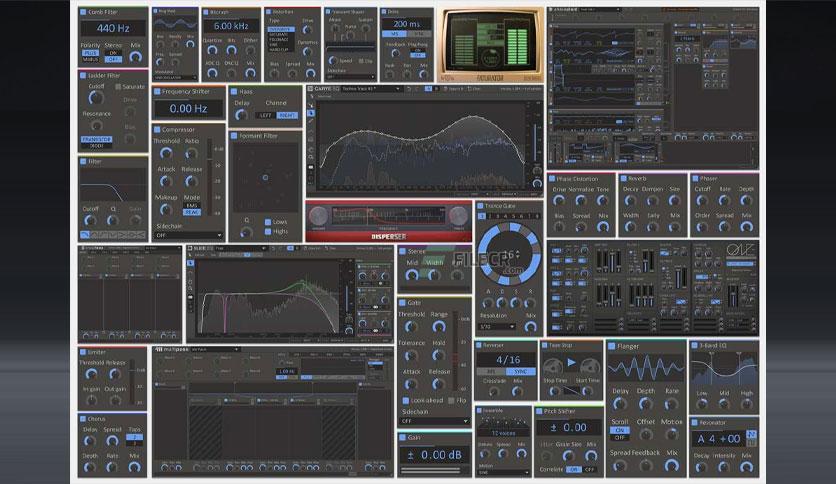Click the Stereo module enable icon
This screenshot has width=836, height=484.
(404, 252)
